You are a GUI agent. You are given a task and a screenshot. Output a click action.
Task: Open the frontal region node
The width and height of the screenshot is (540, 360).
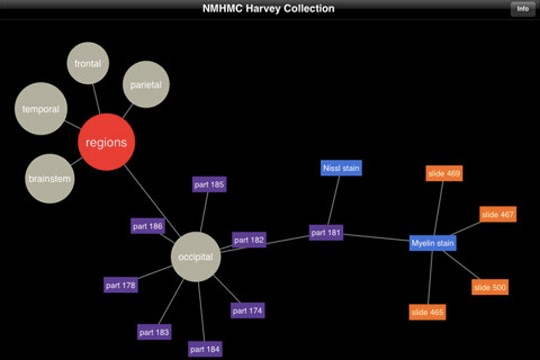(x=88, y=63)
